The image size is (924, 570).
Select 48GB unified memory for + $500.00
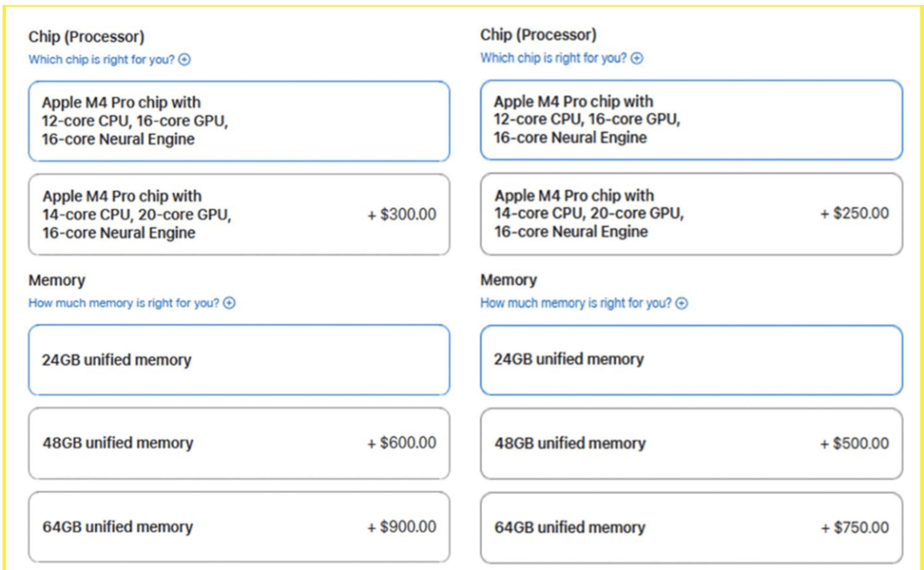(x=690, y=443)
